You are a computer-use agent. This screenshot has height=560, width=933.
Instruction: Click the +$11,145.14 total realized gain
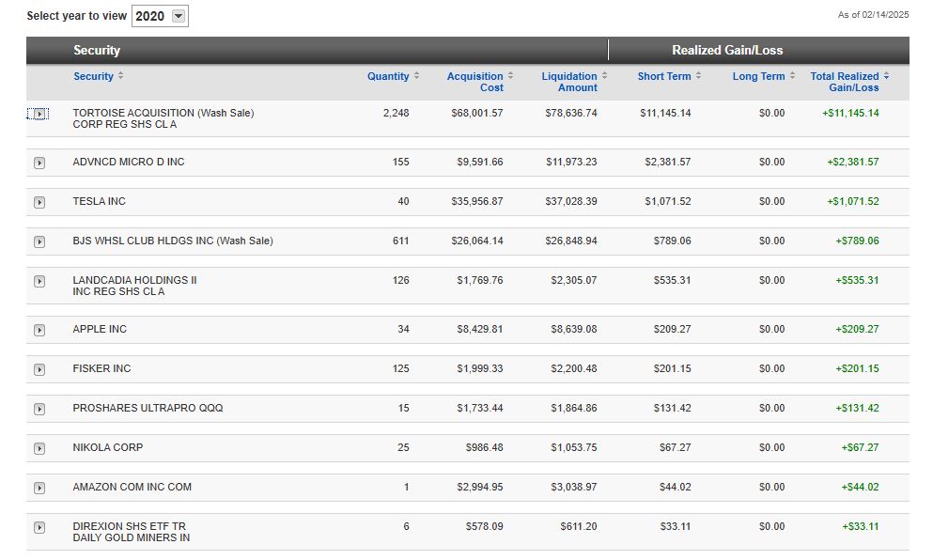coord(850,113)
